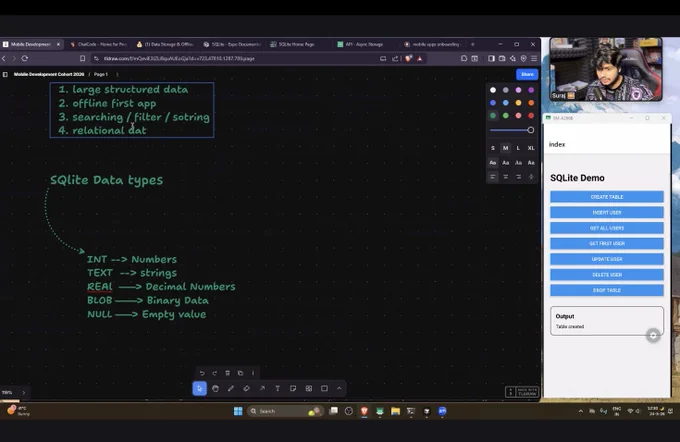
Task: Switch to ChaiCode Home browser tab
Action: (x=99, y=44)
